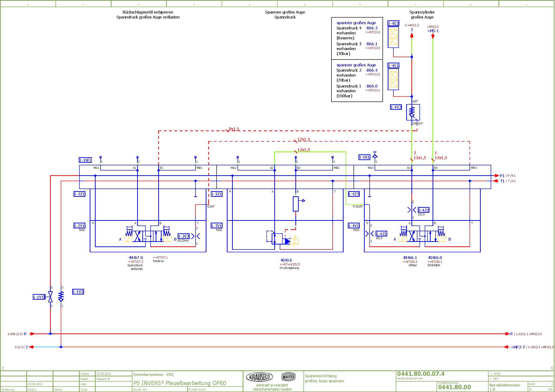Click the 1-4S1 pressure switch symbol

point(393,79)
